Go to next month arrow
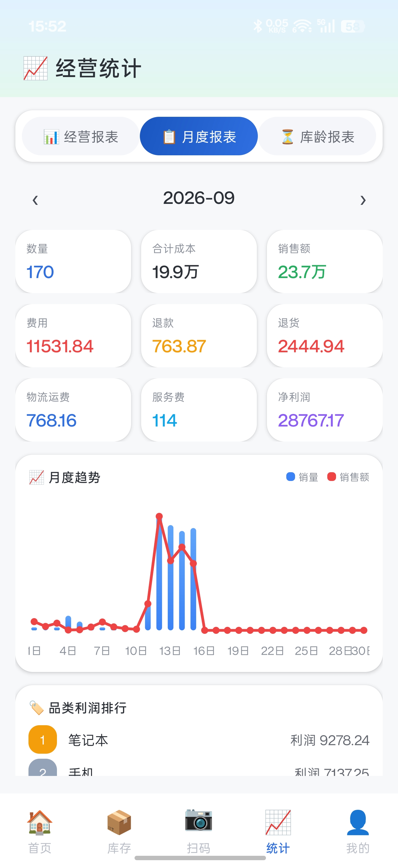The width and height of the screenshot is (398, 868). [x=363, y=200]
